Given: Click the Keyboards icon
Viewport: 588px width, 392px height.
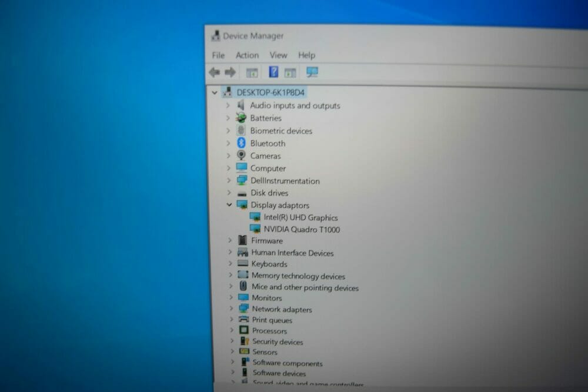Looking at the screenshot, I should (243, 263).
